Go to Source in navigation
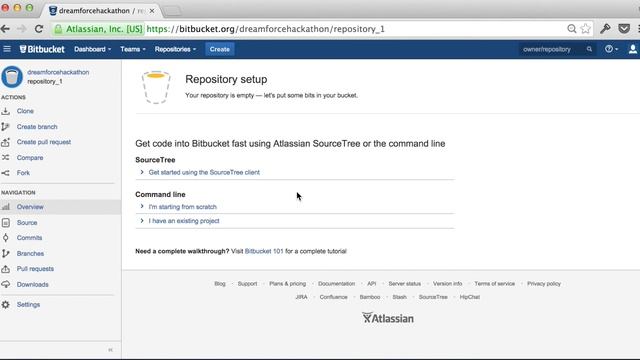Viewport: 640px width, 360px height. [27, 222]
